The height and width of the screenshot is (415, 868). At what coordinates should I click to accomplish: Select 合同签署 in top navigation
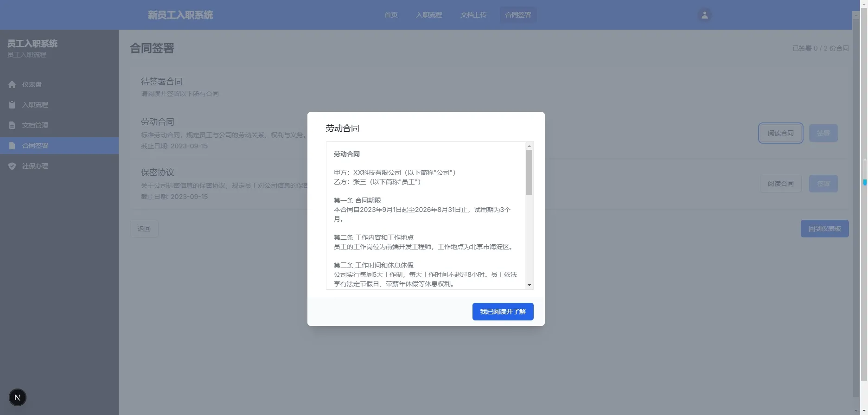pos(518,15)
